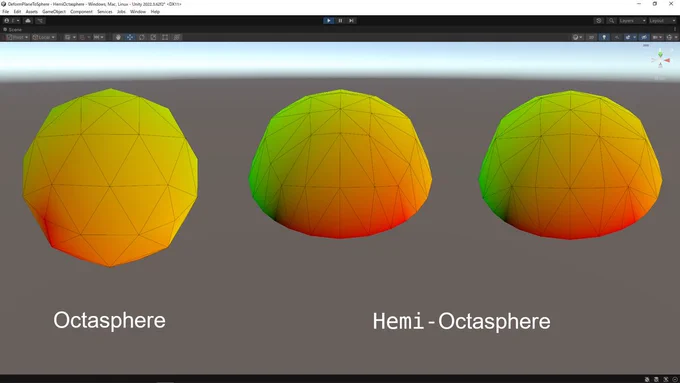Open the Window menu
This screenshot has height=383, width=680.
click(x=138, y=12)
